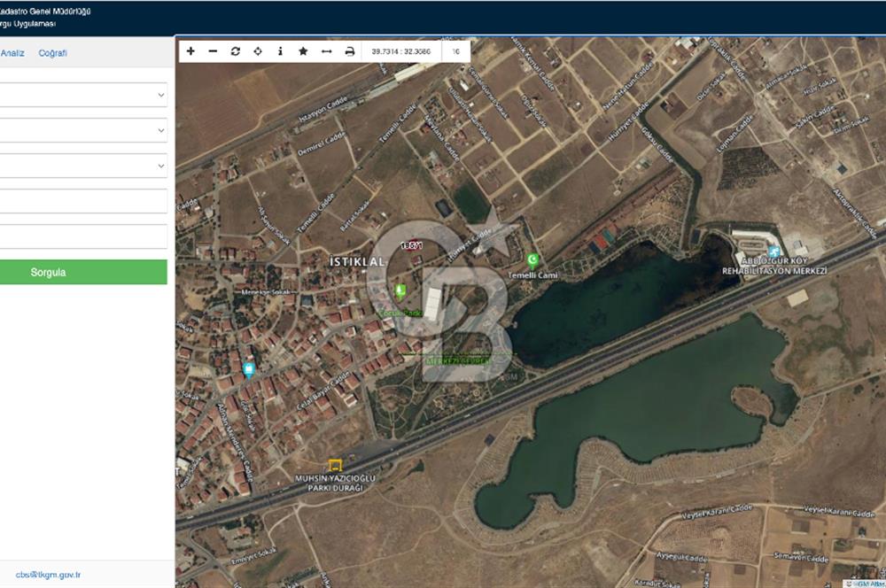Click the cbs@tkgm.gov.tr email link
This screenshot has height=588, width=886.
click(48, 575)
